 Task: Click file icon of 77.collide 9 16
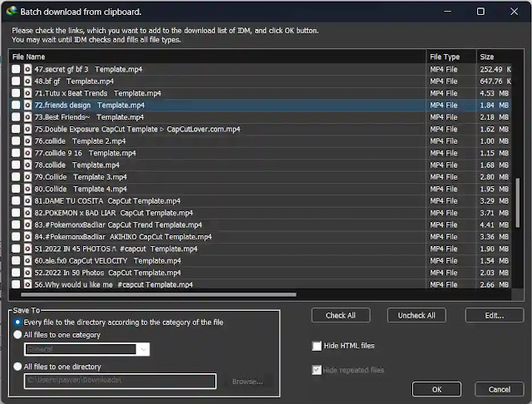[27, 153]
